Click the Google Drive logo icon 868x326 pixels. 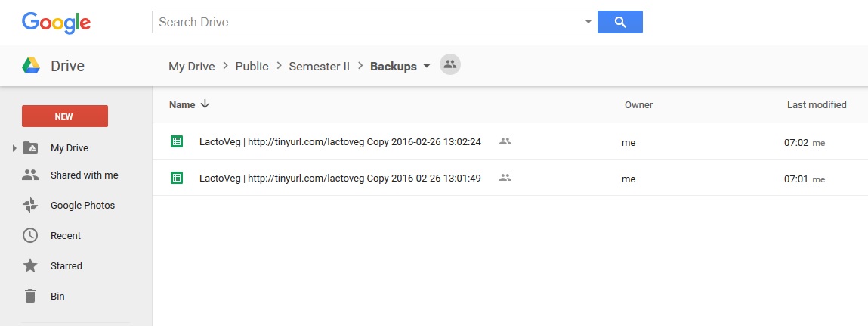click(31, 66)
